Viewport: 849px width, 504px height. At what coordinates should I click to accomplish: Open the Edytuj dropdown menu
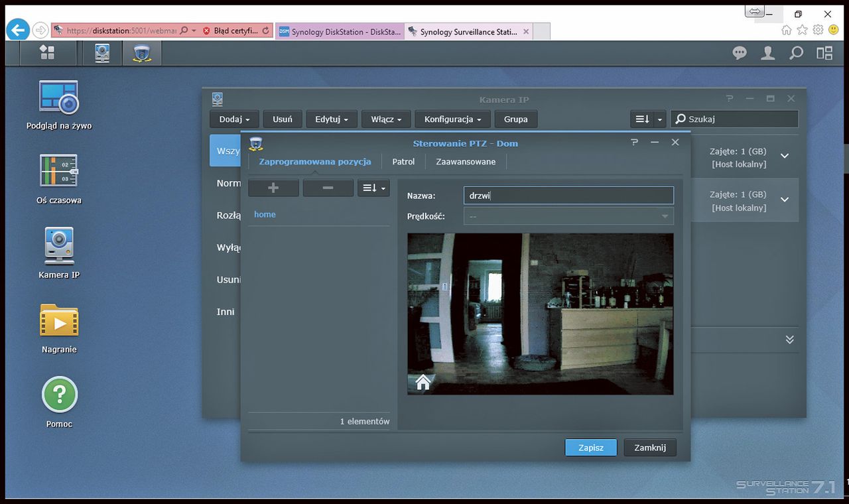[332, 119]
